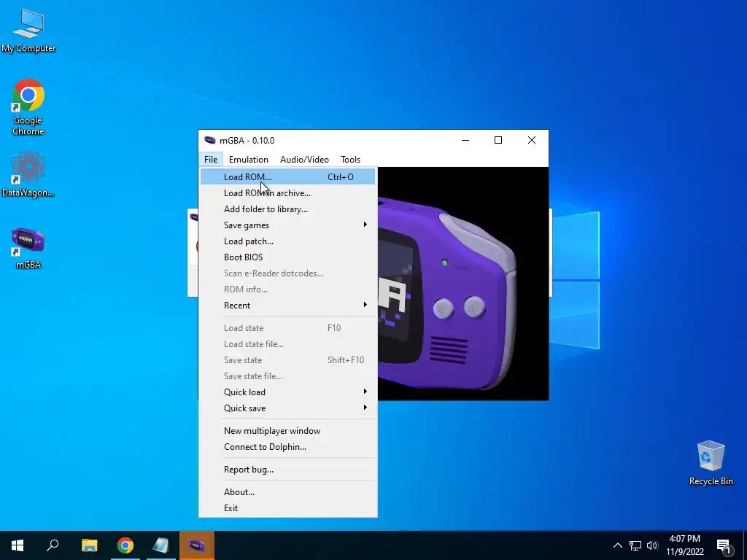Select Boot BIOS entry
The image size is (747, 560).
(287, 257)
